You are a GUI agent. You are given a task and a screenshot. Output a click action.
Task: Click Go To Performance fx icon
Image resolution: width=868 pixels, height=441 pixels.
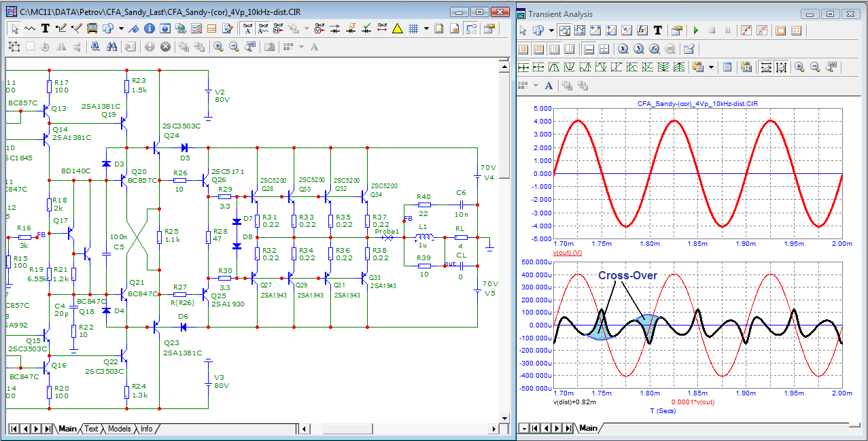(x=655, y=49)
